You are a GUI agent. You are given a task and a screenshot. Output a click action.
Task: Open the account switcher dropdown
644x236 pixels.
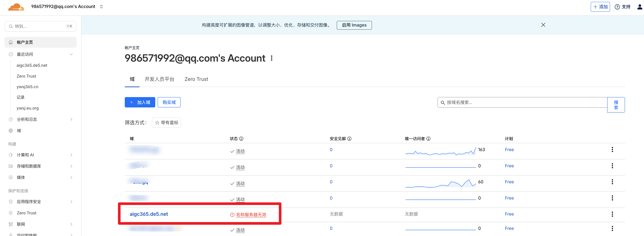[101, 7]
